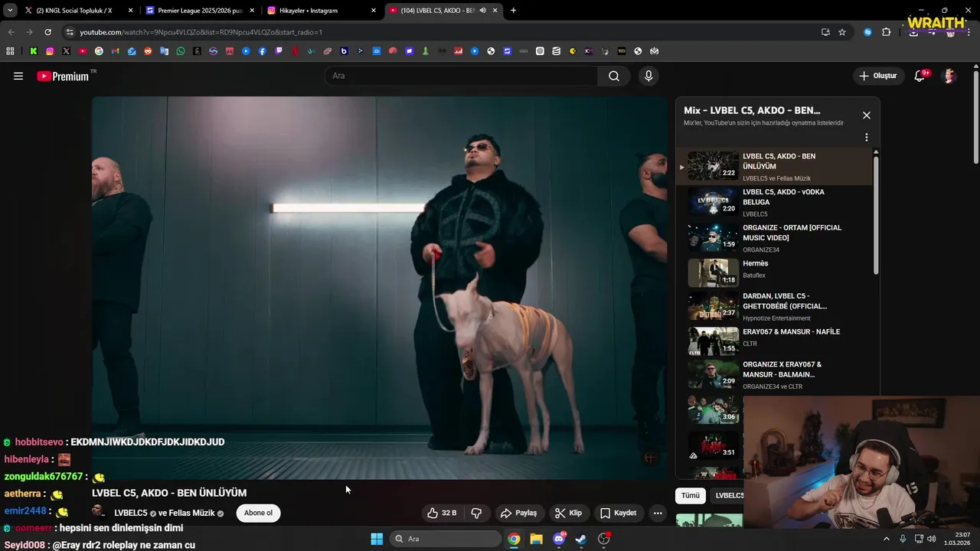Screen dimensions: 980x551
Task: Open the Google bookmark icon
Action: [99, 51]
